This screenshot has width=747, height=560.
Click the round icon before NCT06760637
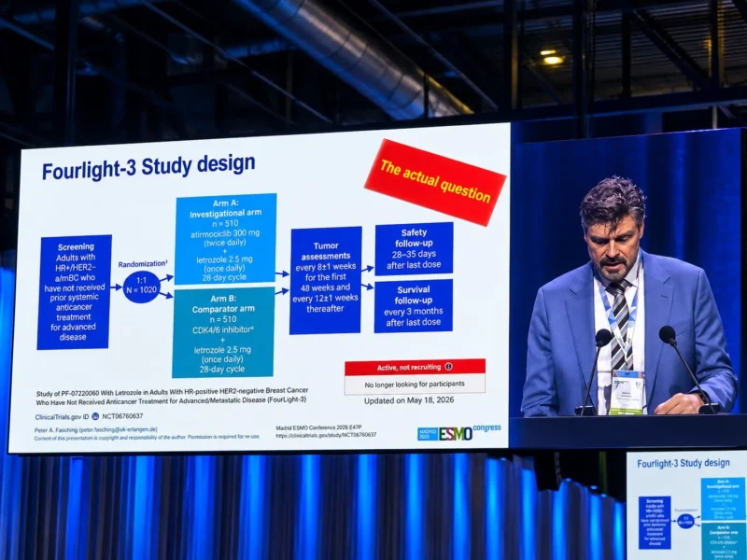click(x=95, y=416)
